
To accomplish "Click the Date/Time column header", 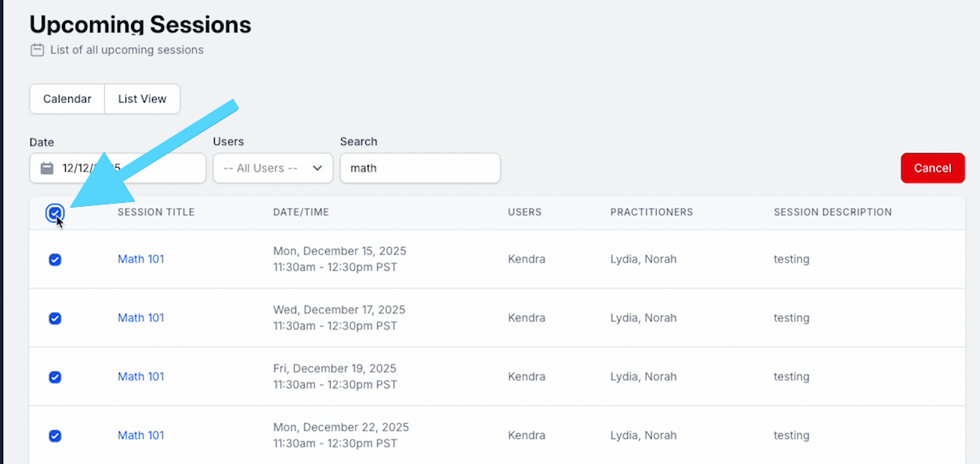I will click(301, 212).
